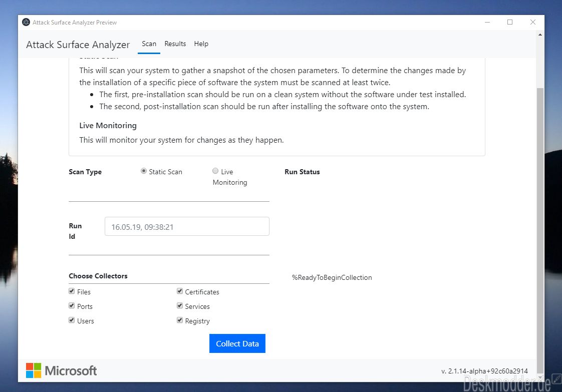
Task: Click the Attack Surface Analyzer app icon in title bar
Action: pyautogui.click(x=26, y=22)
